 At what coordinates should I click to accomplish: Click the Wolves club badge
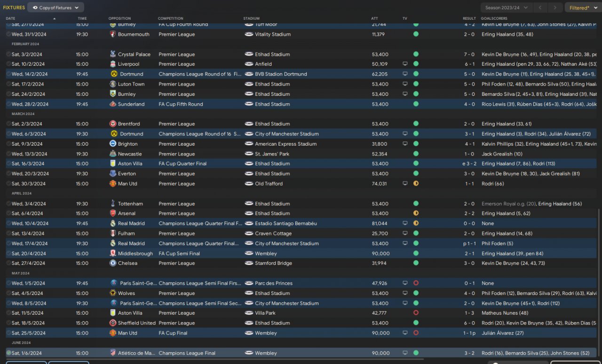click(113, 293)
